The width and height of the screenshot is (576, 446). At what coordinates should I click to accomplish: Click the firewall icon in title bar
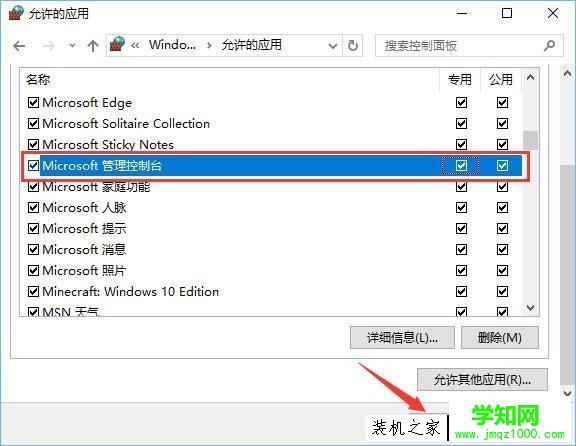(x=17, y=13)
